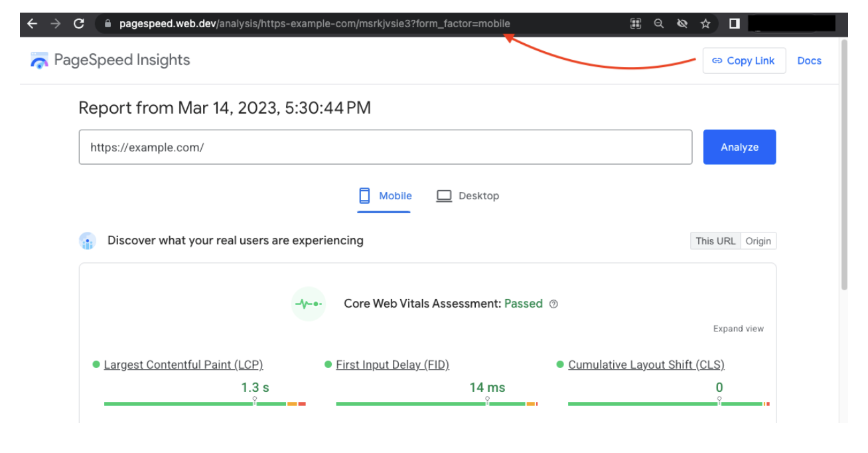Viewport: 868px width, 453px height.
Task: Click the help icon next to Passed
Action: coord(554,304)
